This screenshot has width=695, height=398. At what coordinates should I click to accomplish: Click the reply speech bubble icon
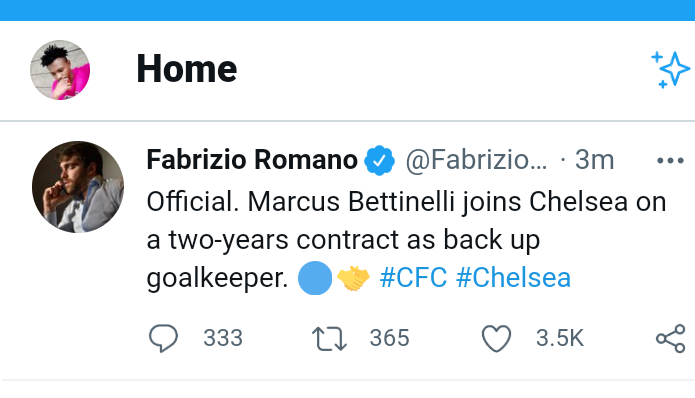(x=163, y=338)
